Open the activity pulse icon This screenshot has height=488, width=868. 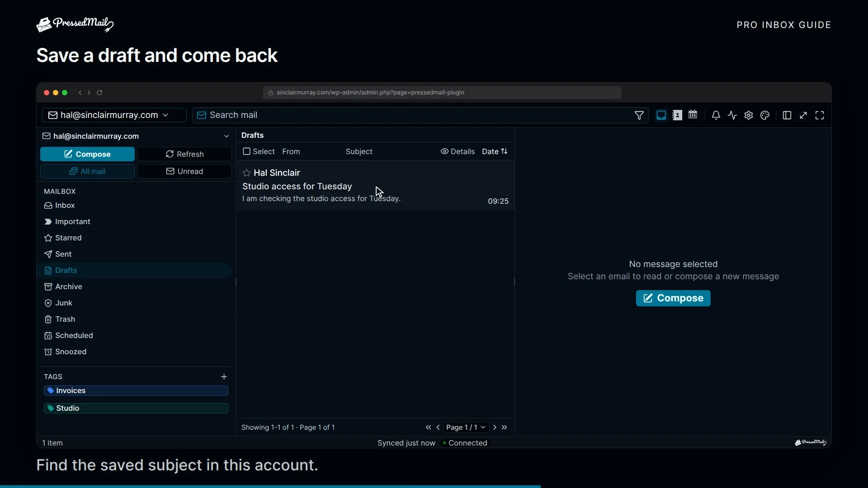click(732, 115)
